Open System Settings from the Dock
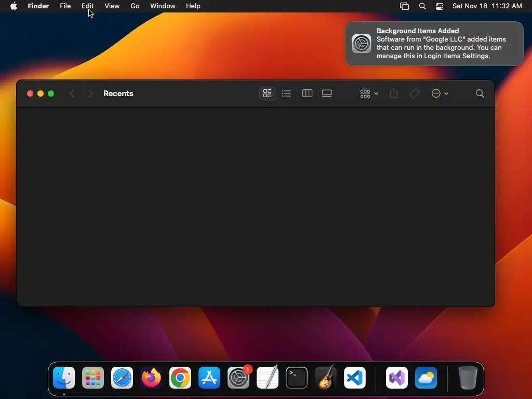 point(238,378)
